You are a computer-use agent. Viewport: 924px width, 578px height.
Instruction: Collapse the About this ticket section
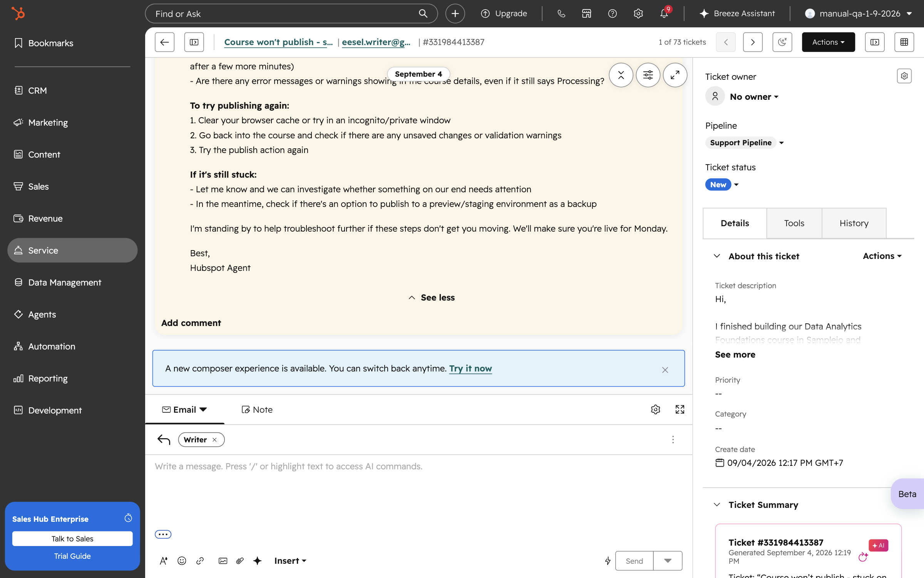(717, 256)
